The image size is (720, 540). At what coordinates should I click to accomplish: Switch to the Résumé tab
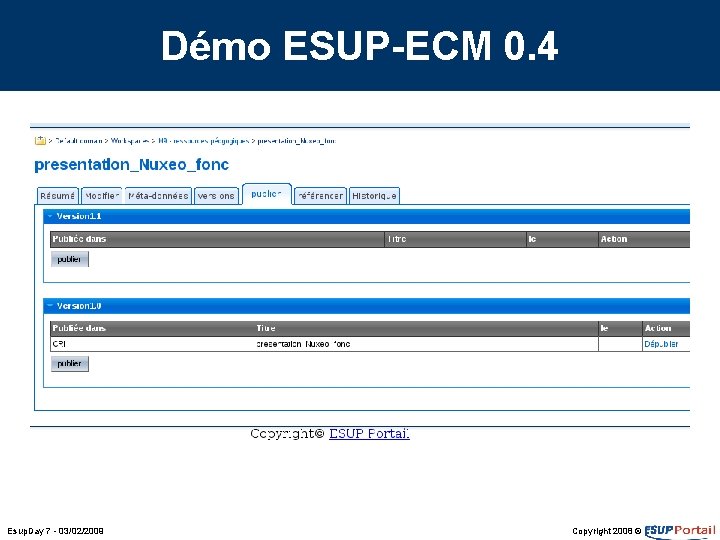[x=57, y=196]
